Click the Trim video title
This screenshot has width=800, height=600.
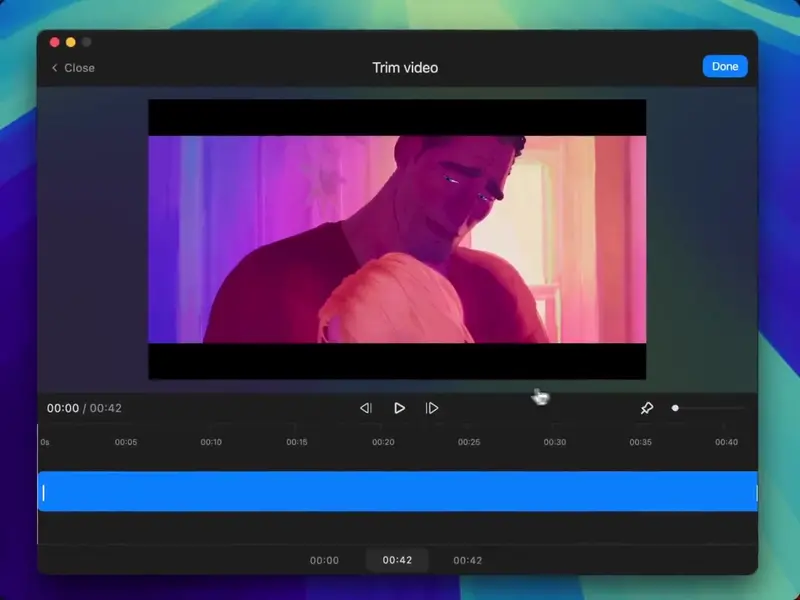405,68
